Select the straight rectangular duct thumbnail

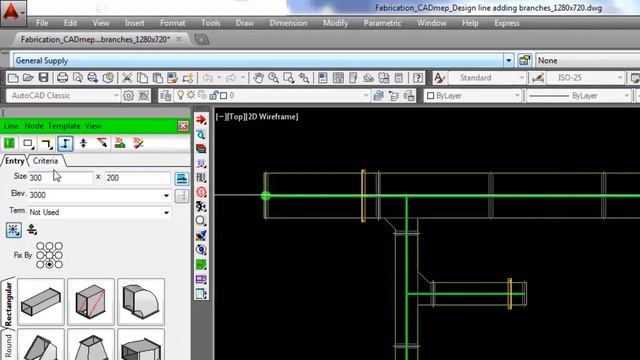41,302
